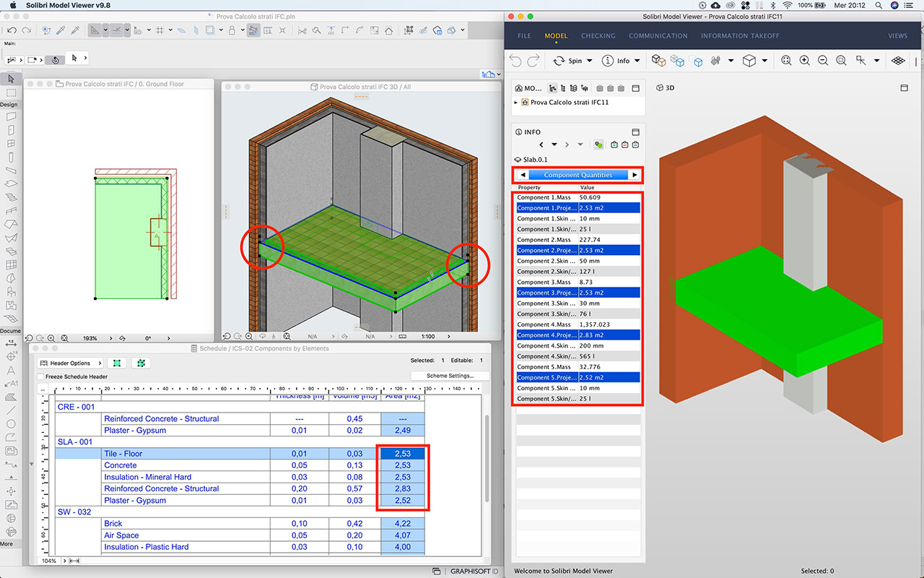The image size is (924, 578).
Task: Open the Apple menu in the macOS menu bar
Action: point(12,4)
